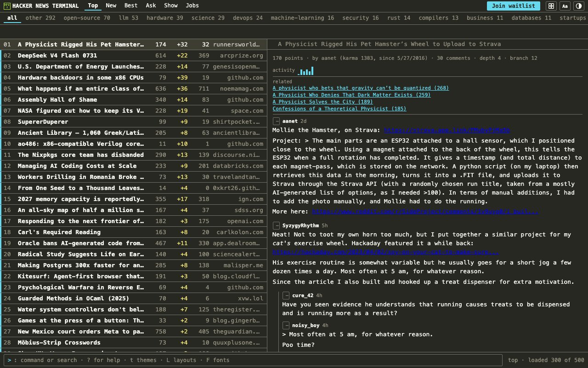Screen dimensions: 588x368
Task: Open story 18 Carl's Required Reading
Action: pos(133,232)
